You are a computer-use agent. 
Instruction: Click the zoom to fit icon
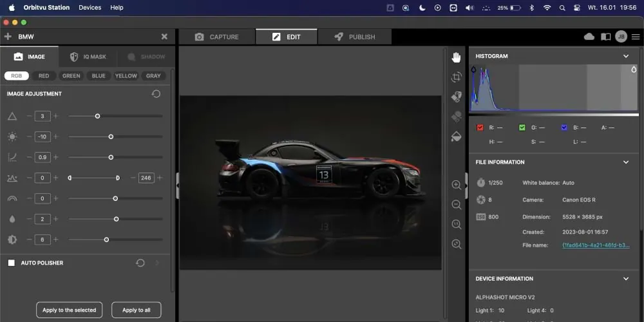456,244
